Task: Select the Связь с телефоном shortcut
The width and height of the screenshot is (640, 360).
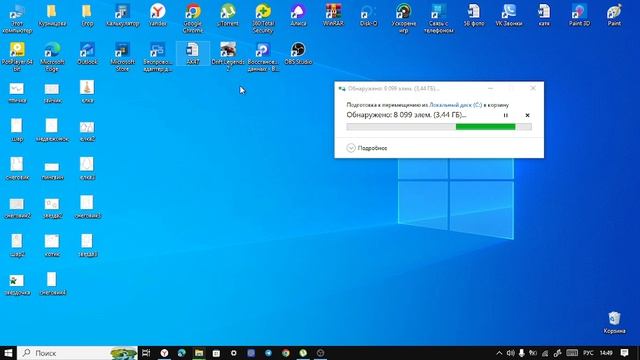Action: tap(438, 18)
